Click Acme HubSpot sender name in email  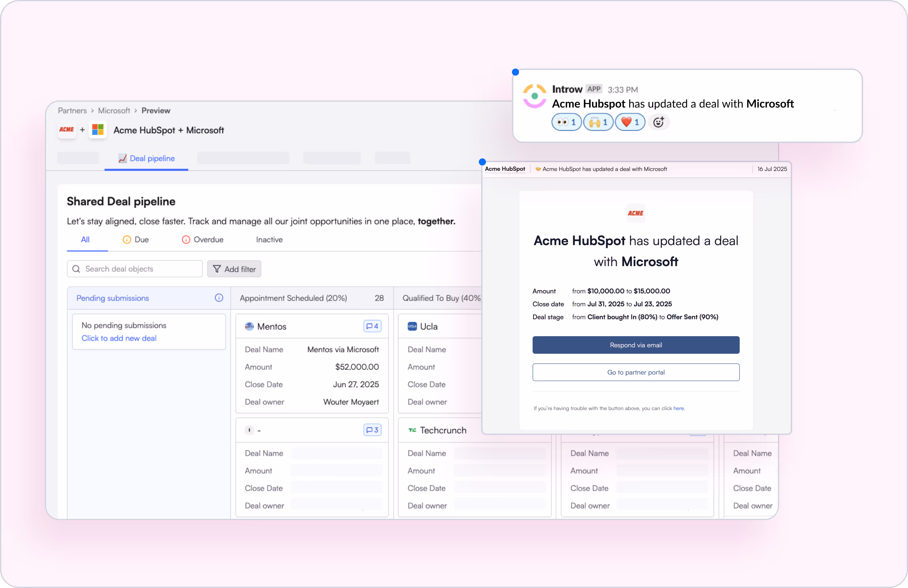point(505,169)
